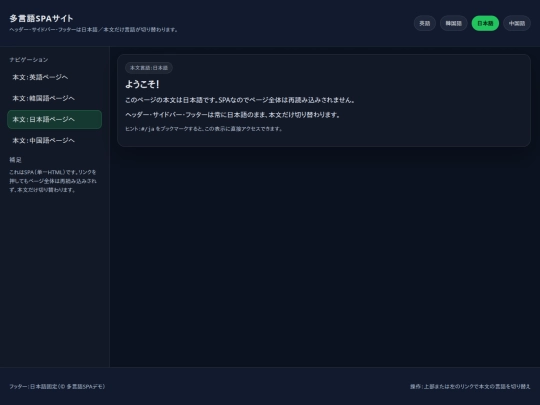Open sidebar link 本文：中国語ページへ

pyautogui.click(x=54, y=141)
